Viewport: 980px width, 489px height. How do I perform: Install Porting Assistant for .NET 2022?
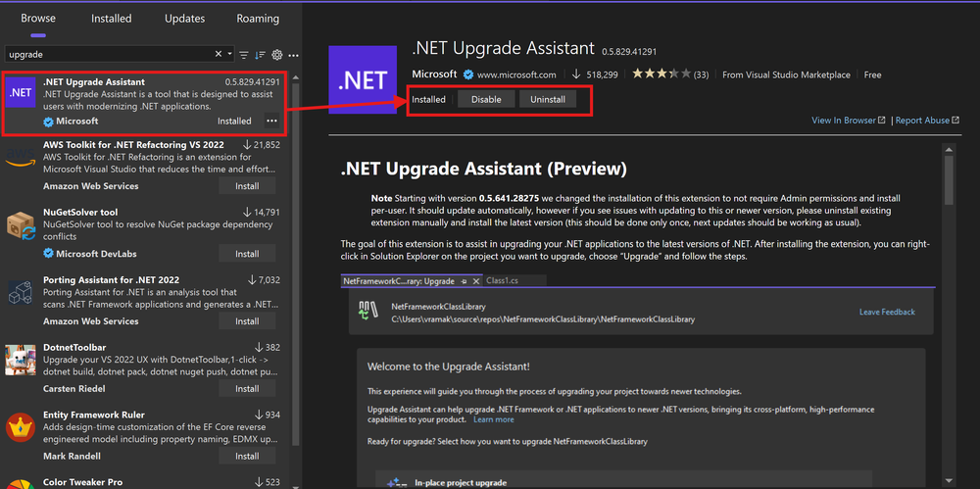(247, 321)
